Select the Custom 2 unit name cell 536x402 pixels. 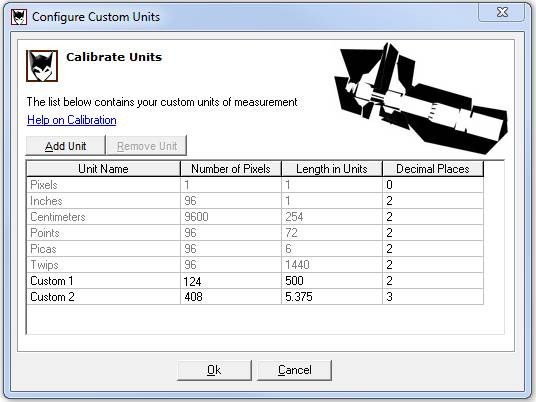point(103,297)
